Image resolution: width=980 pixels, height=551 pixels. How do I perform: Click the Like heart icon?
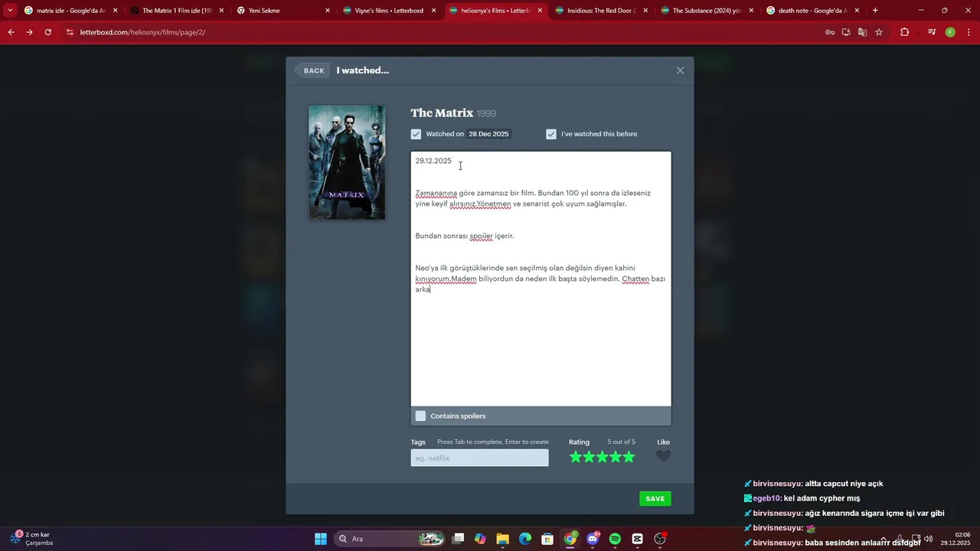tap(663, 456)
